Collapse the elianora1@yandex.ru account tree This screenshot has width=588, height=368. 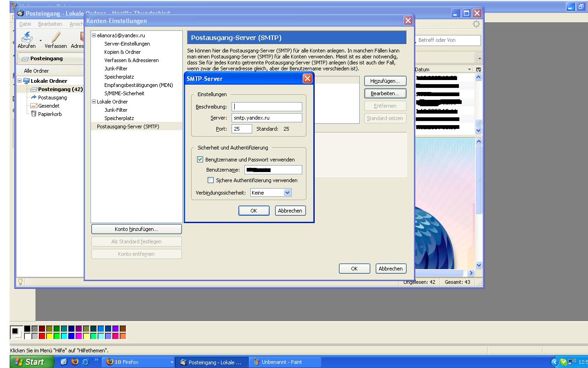coord(94,35)
